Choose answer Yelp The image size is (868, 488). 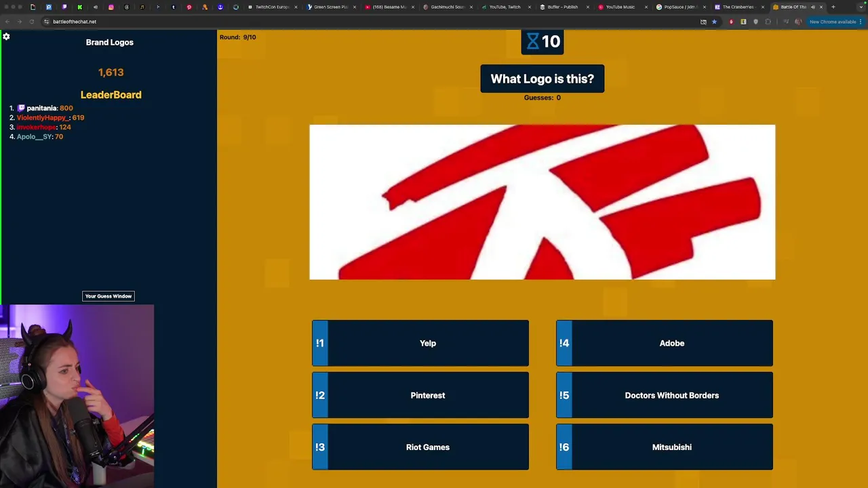click(420, 343)
